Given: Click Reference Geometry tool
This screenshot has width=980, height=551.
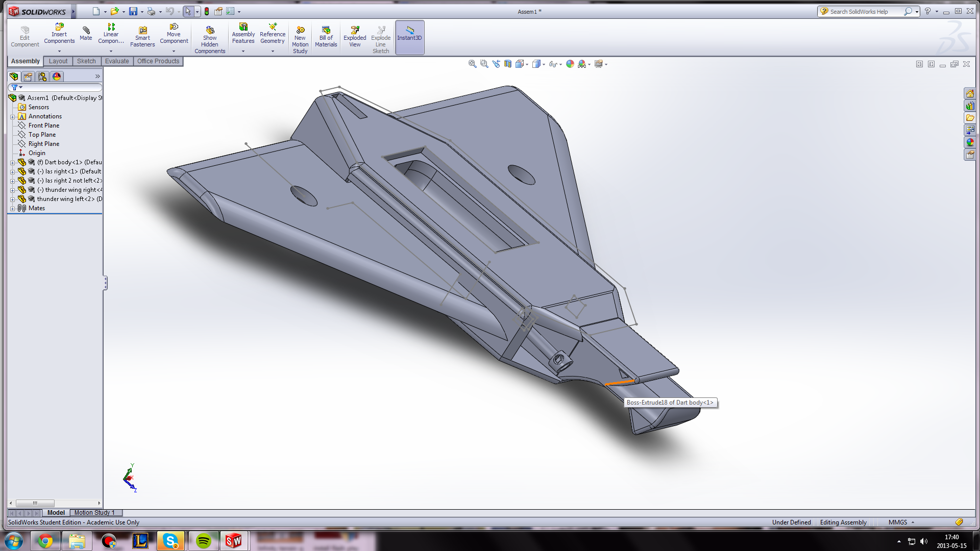Looking at the screenshot, I should click(x=273, y=33).
